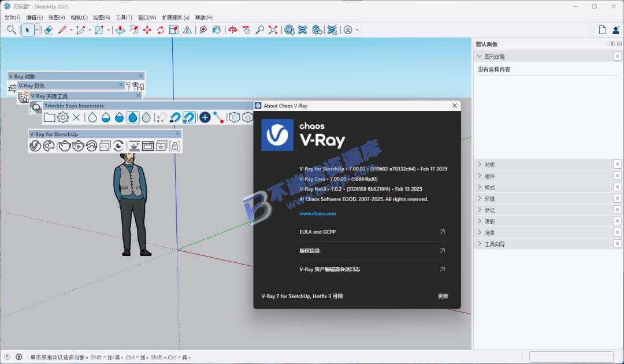This screenshot has width=624, height=364.
Task: Select the arrow Select tool
Action: point(28,30)
